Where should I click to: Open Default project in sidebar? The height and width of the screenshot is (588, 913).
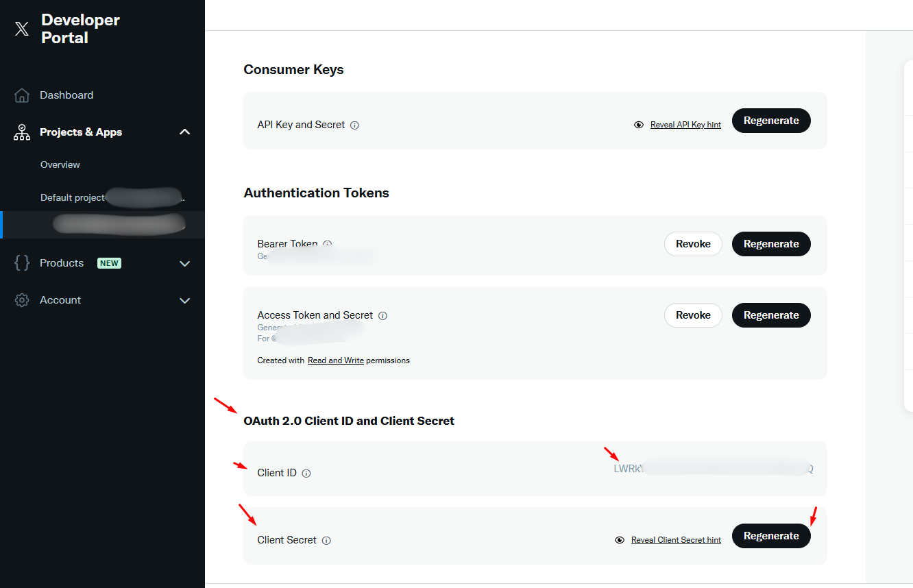(73, 197)
